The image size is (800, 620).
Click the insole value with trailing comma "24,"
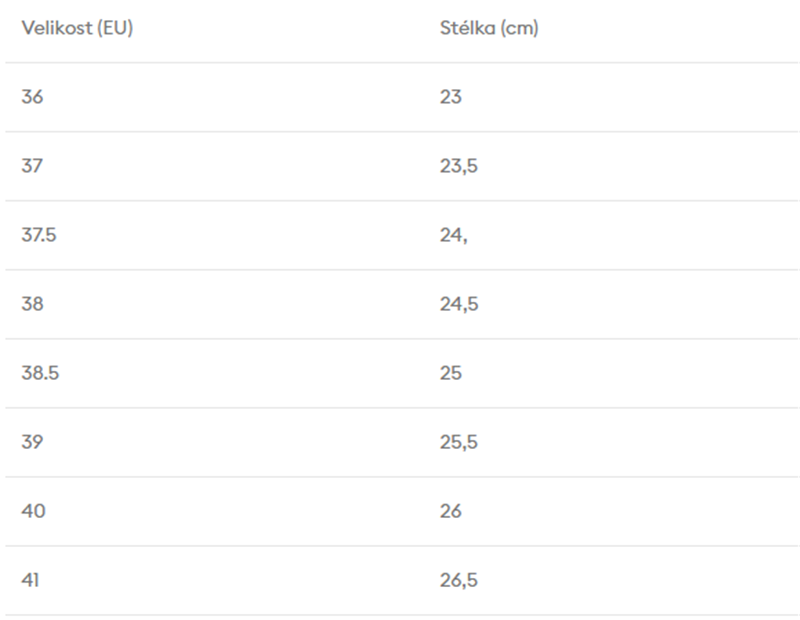(x=454, y=235)
